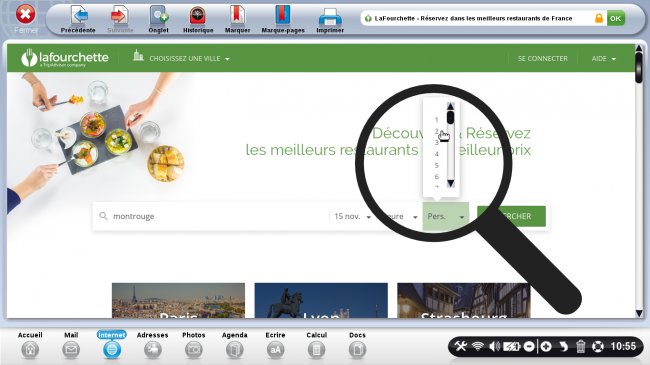
Task: Click the trash bin icon
Action: pyautogui.click(x=581, y=346)
